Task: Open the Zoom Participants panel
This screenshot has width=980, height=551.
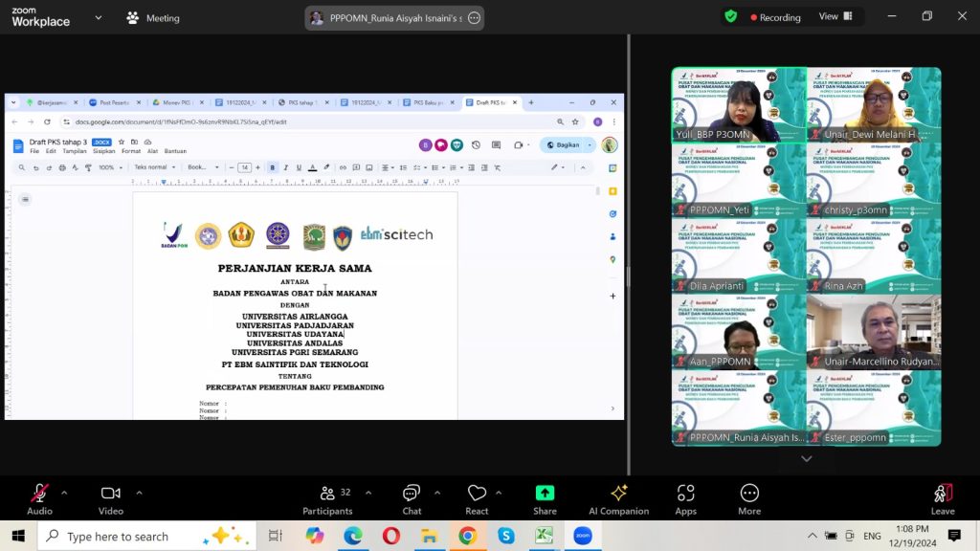Action: coord(327,498)
